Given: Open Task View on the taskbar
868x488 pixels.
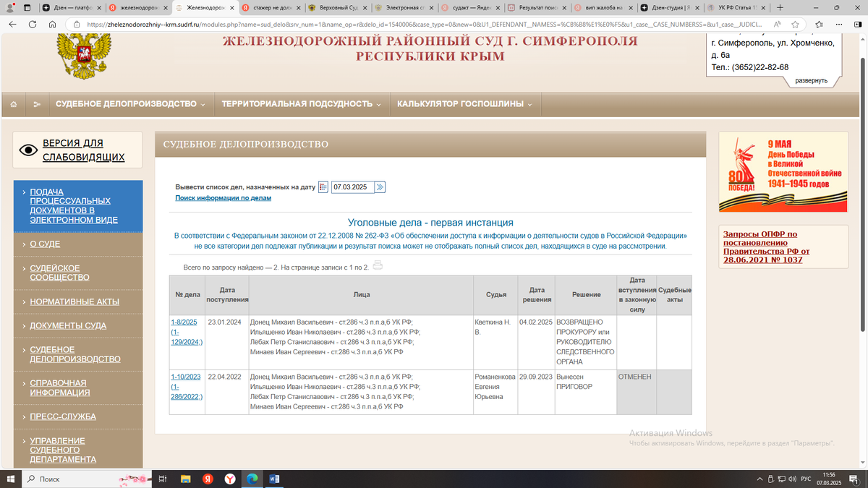Looking at the screenshot, I should (x=163, y=479).
